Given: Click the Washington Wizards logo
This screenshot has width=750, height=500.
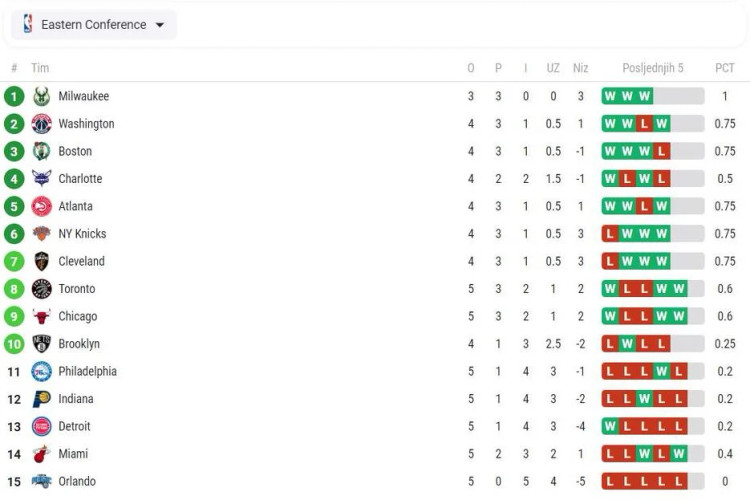Looking at the screenshot, I should point(42,124).
